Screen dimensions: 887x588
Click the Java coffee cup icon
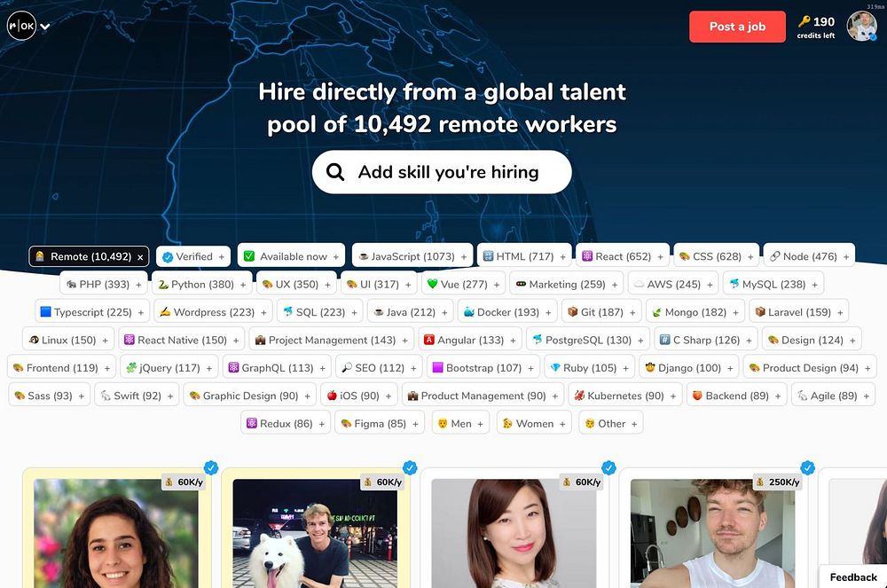[x=379, y=312]
